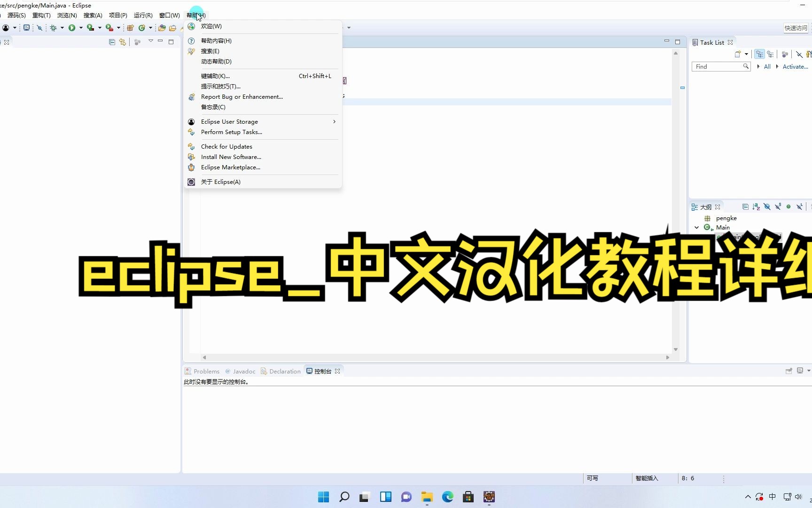Open 备忘录(C) cheat sheets item
Viewport: 812px width, 508px height.
[263, 107]
